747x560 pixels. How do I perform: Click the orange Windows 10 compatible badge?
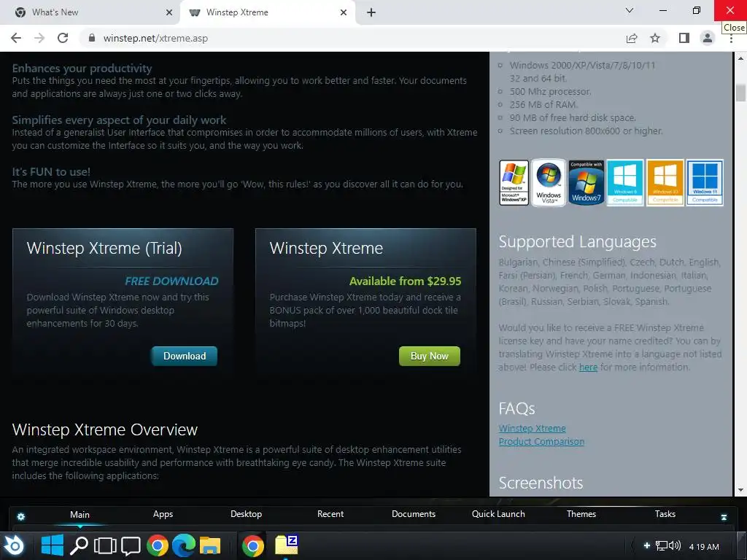click(x=665, y=183)
